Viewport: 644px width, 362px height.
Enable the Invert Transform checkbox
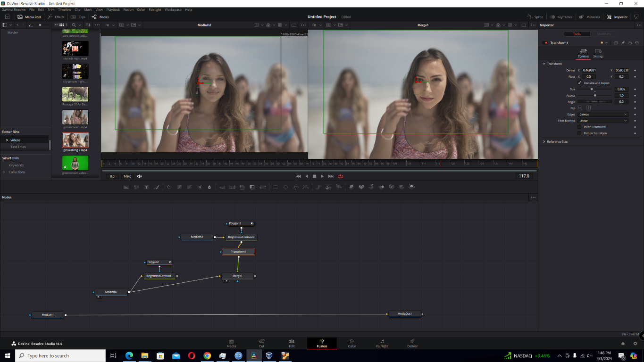[579, 127]
